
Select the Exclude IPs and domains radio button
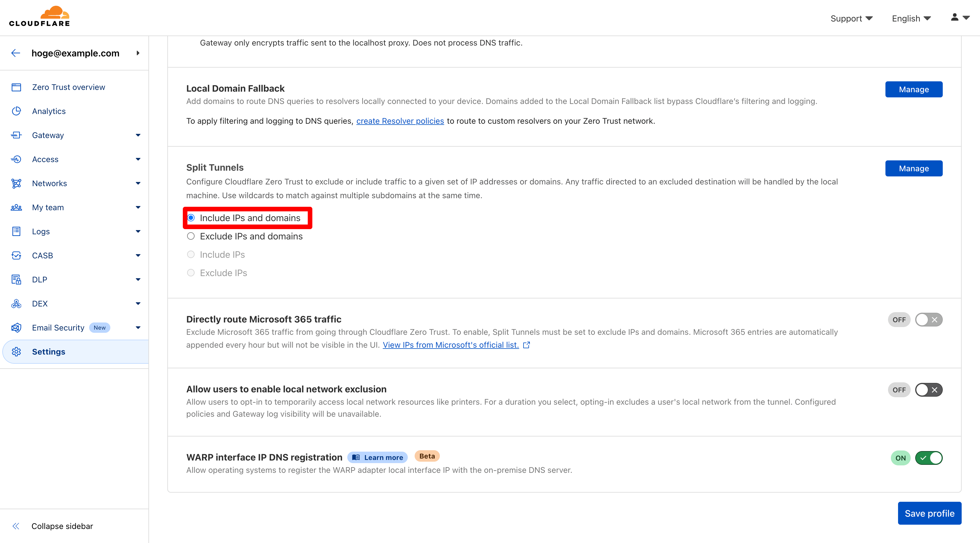[191, 236]
